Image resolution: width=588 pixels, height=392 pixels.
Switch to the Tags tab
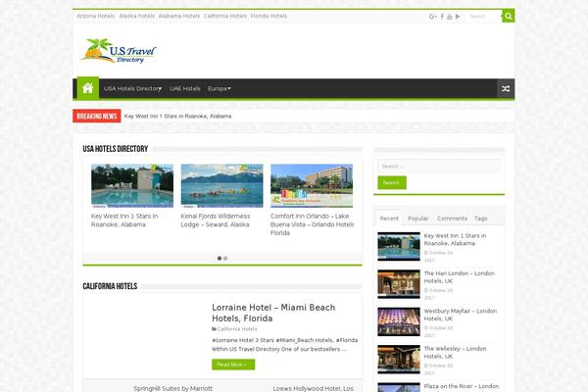pos(480,219)
